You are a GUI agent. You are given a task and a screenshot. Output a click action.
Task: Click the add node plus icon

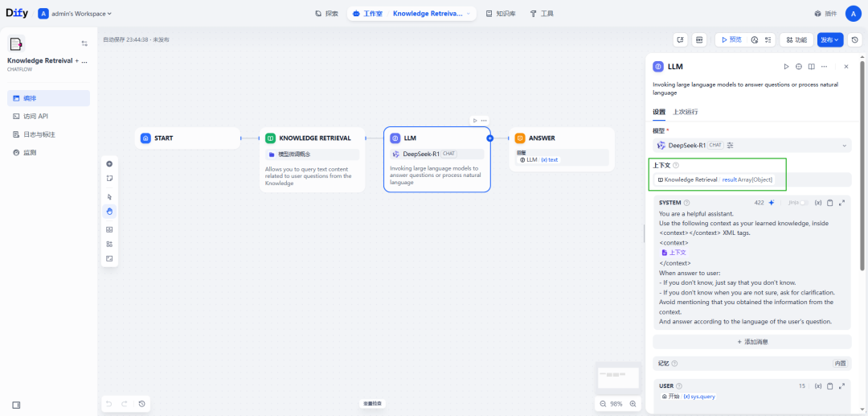pos(109,164)
